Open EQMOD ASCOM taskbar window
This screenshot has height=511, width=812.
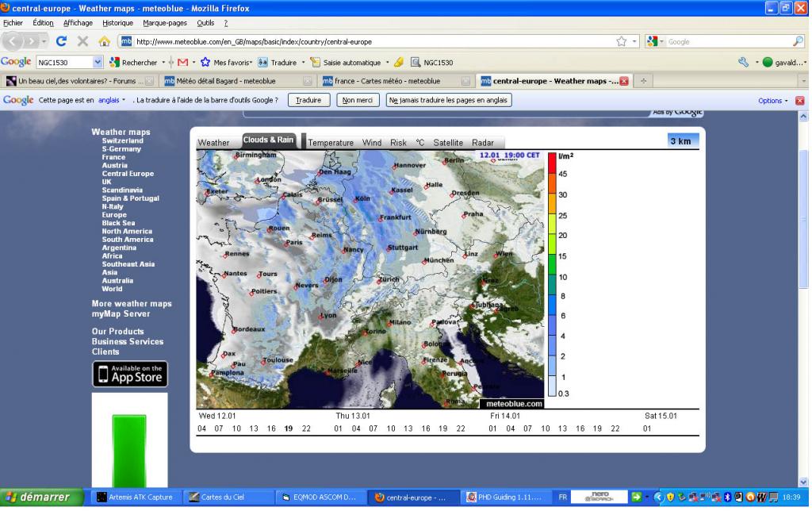tap(320, 497)
